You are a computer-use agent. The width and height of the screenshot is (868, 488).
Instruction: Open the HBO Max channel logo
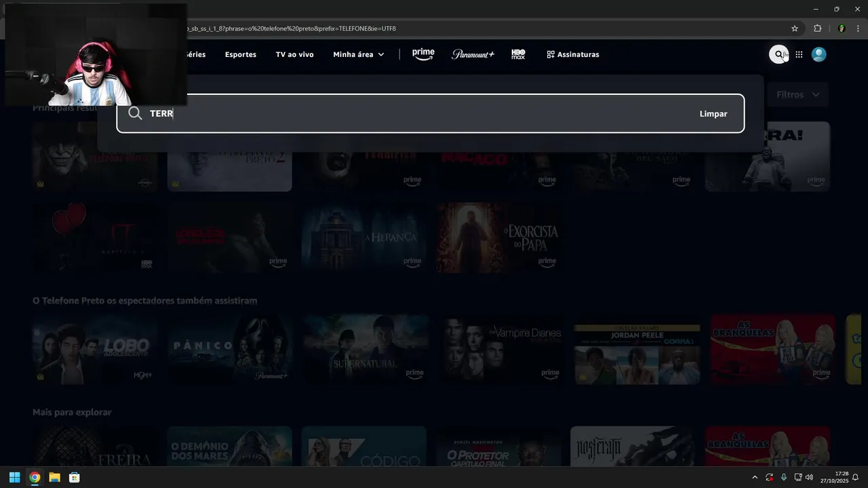tap(518, 54)
